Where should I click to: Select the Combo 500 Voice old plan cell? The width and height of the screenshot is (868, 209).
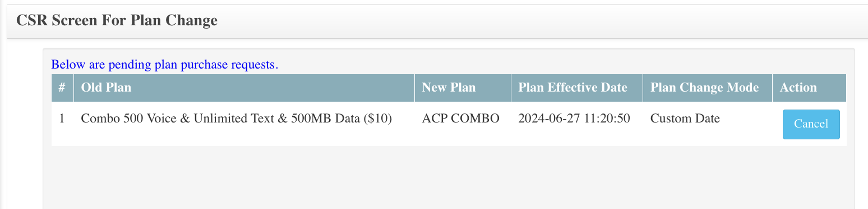pyautogui.click(x=244, y=124)
